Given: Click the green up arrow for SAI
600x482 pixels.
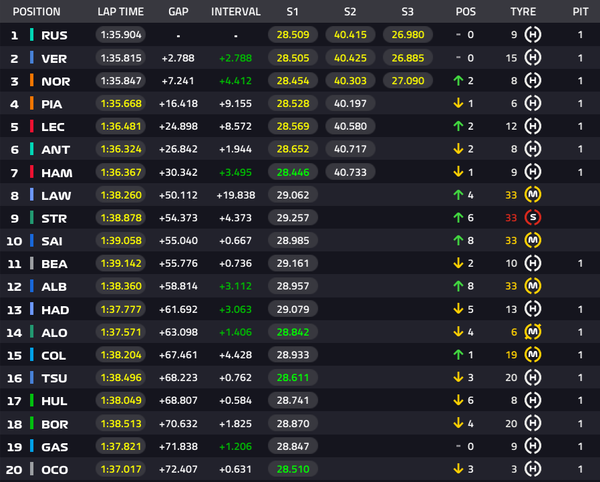Looking at the screenshot, I should click(458, 240).
